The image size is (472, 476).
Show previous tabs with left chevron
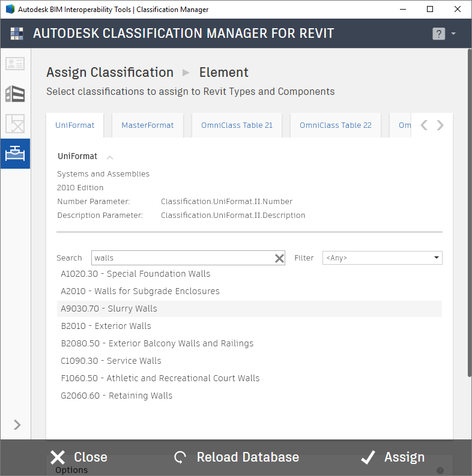coord(424,125)
